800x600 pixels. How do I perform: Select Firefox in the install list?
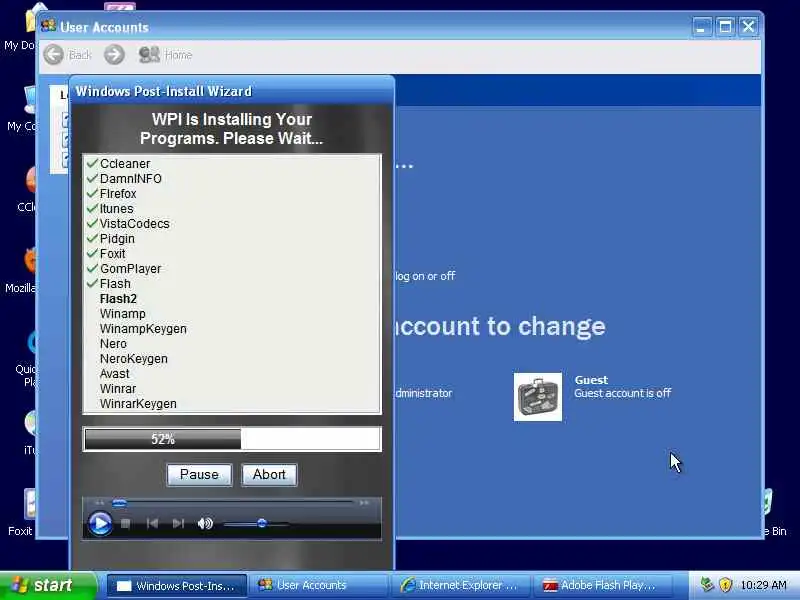(x=118, y=194)
